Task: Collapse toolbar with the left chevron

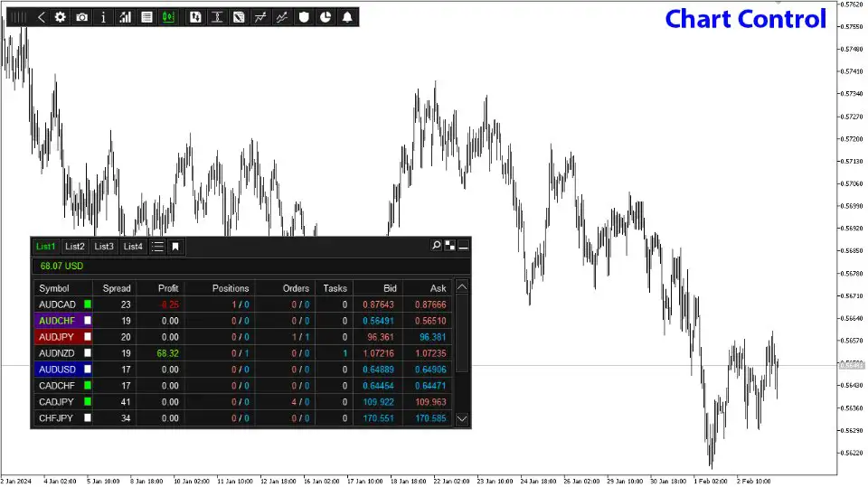Action: [x=42, y=17]
